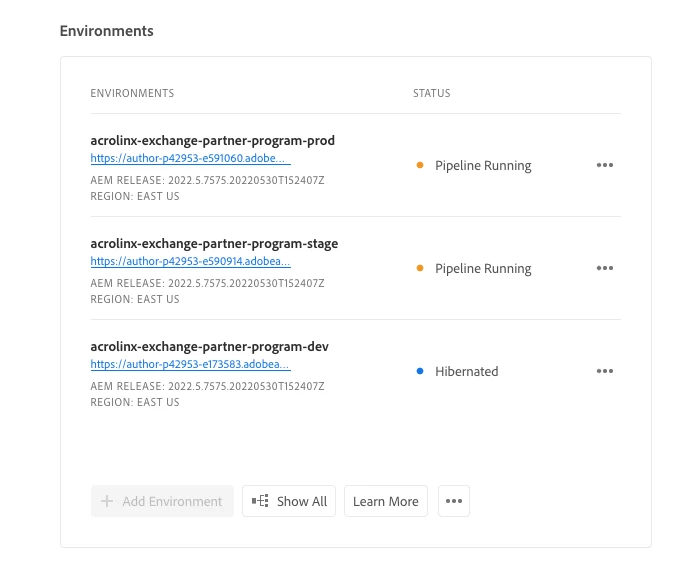673x570 pixels.
Task: Click the orange status dot for prod
Action: [420, 166]
